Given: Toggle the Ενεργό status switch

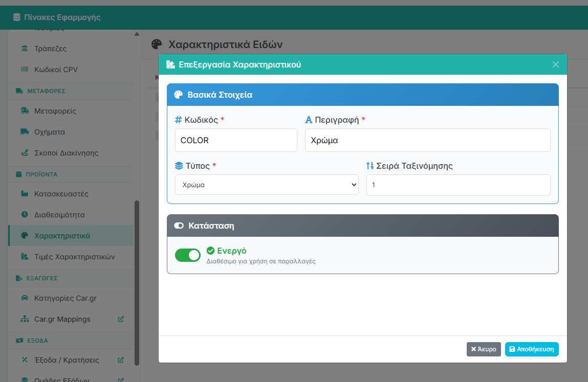Looking at the screenshot, I should [x=188, y=255].
